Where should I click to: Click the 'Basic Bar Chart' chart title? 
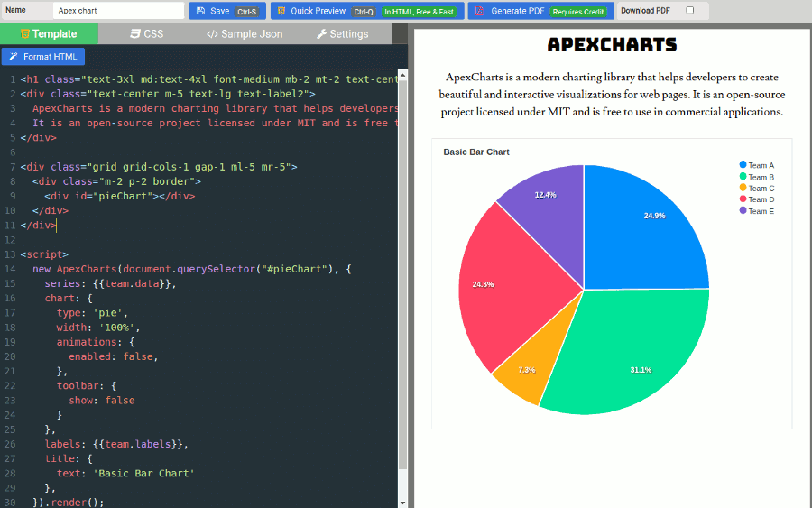tap(476, 152)
